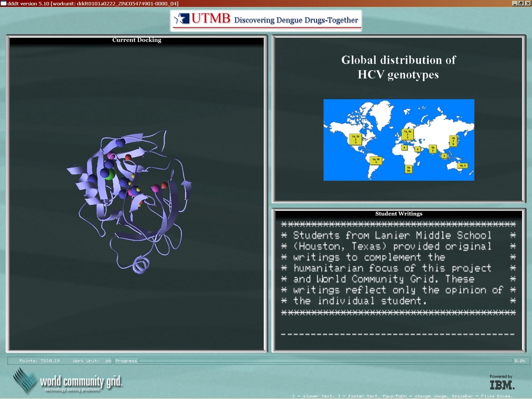The image size is (532, 399).
Task: Click the South America genotype label
Action: coord(376,161)
